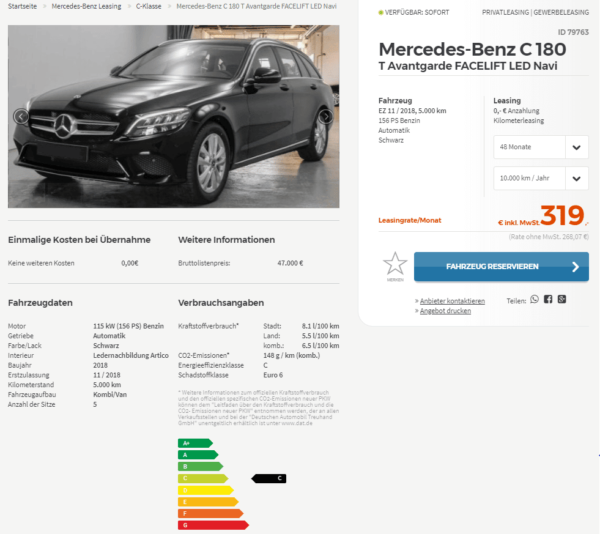Click the Ledernachbildung Artico value
Viewport: 600px width, 534px height.
pos(130,355)
